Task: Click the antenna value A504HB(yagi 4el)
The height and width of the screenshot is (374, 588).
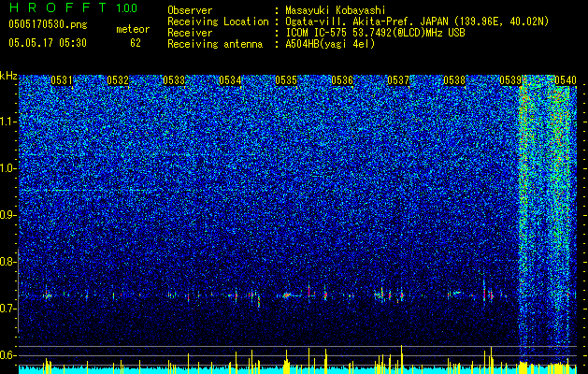Action: (x=330, y=44)
